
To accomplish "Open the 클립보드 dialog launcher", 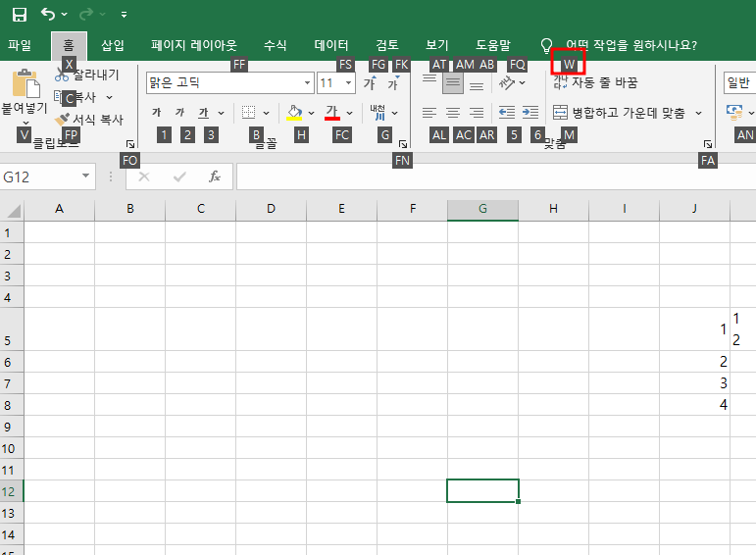I will tap(130, 144).
